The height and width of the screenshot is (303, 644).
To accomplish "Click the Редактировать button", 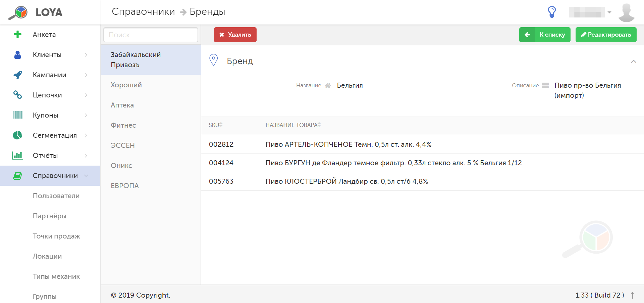I will [606, 35].
